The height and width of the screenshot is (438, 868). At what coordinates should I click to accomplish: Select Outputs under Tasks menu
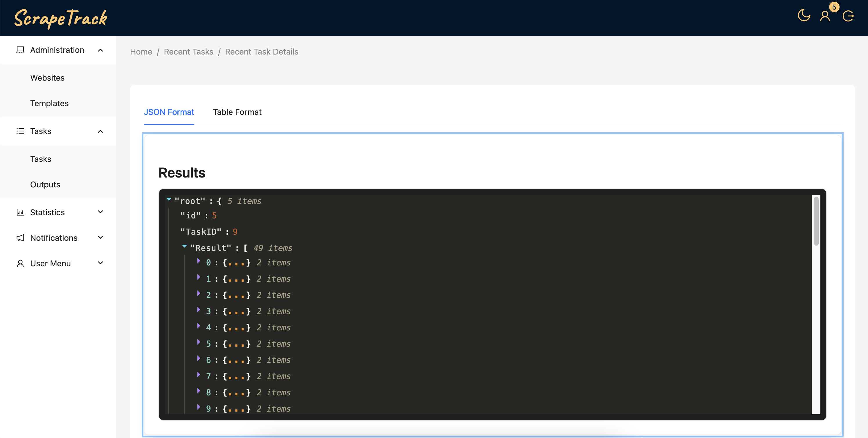45,184
